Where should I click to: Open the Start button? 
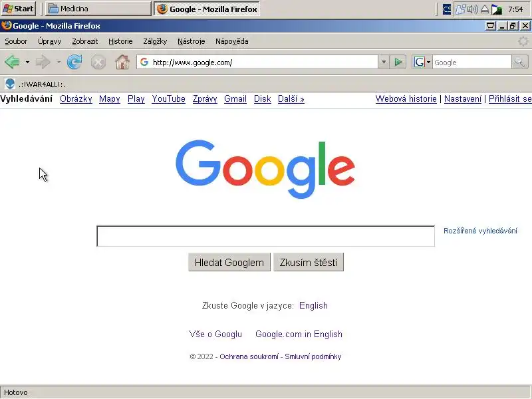tap(19, 9)
